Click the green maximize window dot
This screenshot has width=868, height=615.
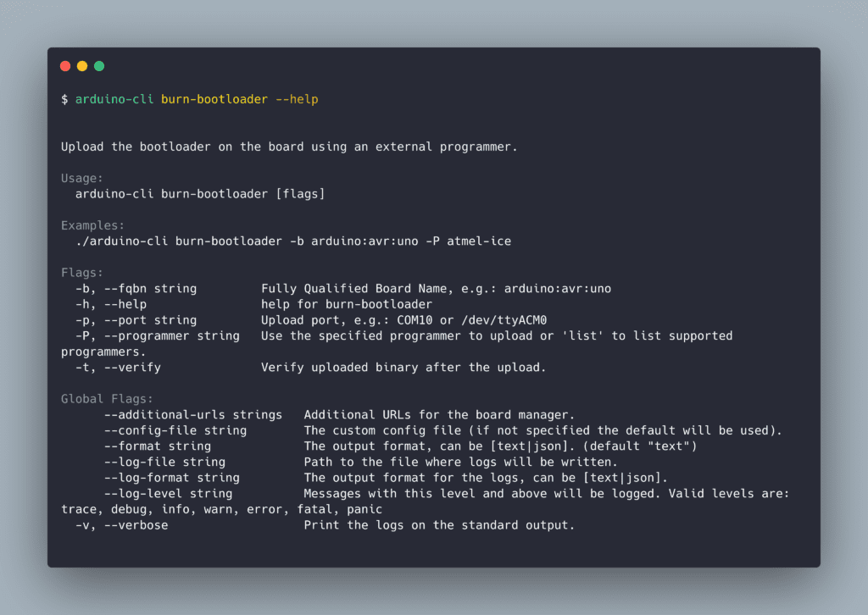pyautogui.click(x=99, y=66)
